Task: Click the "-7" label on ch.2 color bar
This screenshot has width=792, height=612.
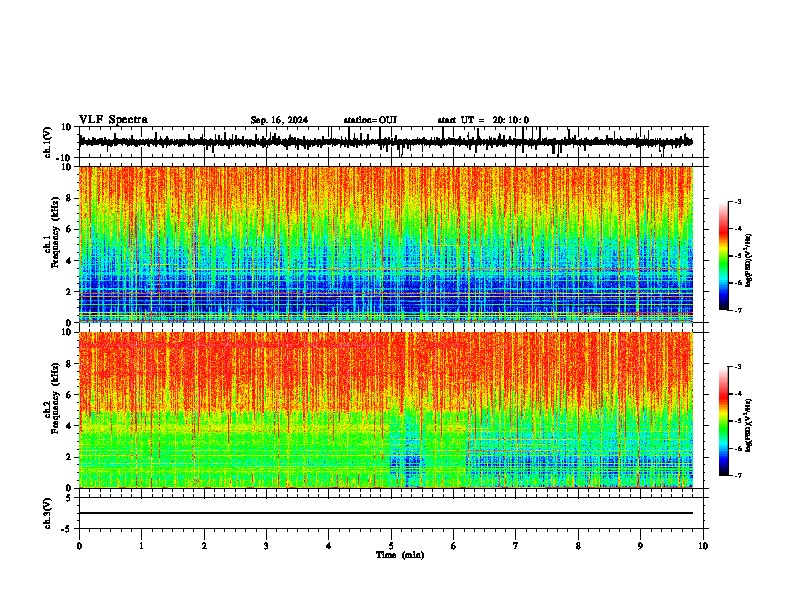Action: click(x=737, y=475)
